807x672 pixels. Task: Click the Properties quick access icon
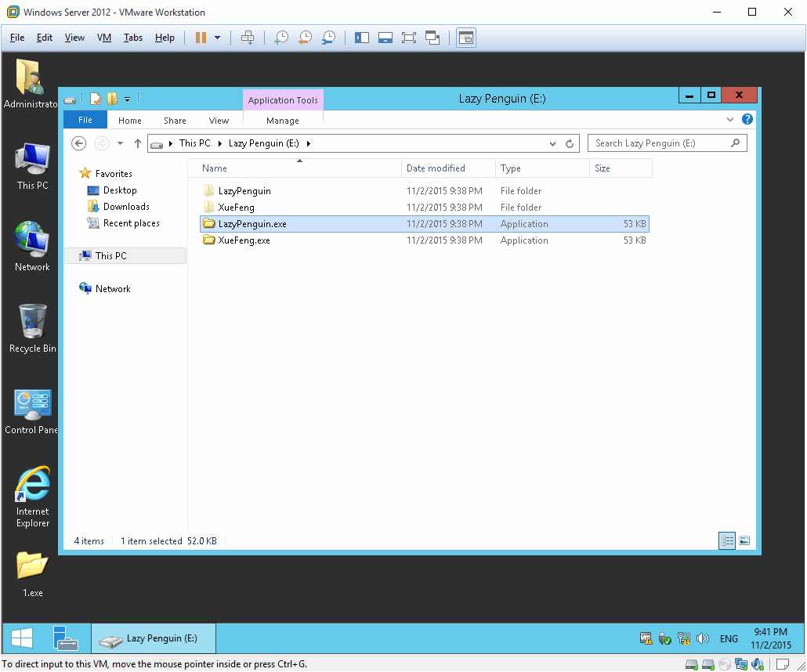pyautogui.click(x=96, y=99)
